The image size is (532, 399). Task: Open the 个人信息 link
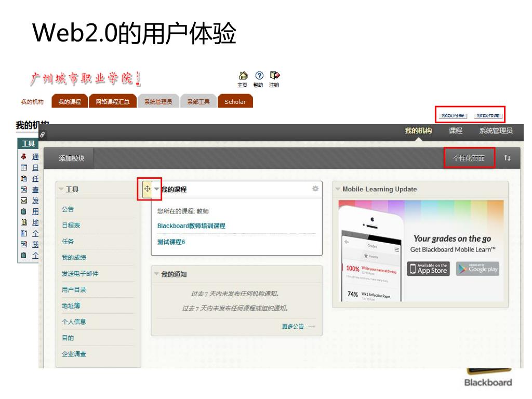[x=74, y=322]
